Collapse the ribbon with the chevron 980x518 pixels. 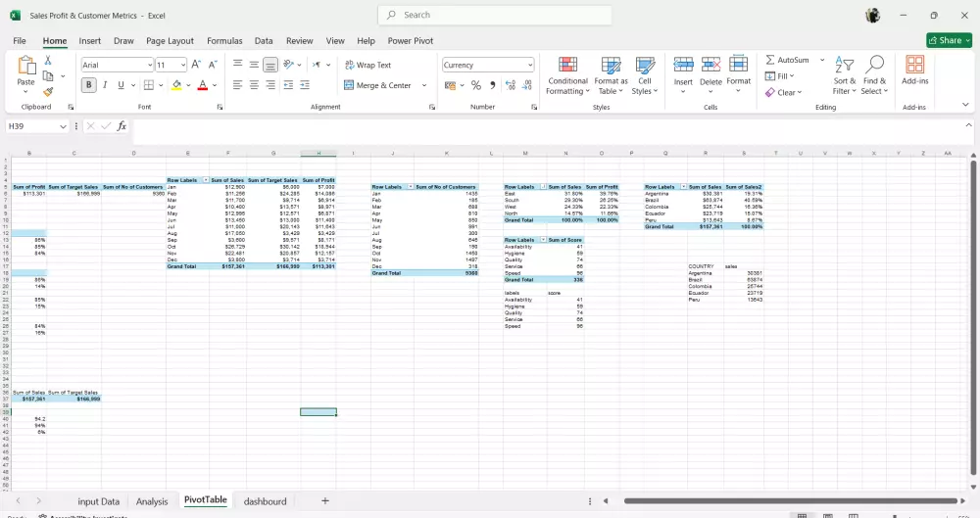pos(965,105)
